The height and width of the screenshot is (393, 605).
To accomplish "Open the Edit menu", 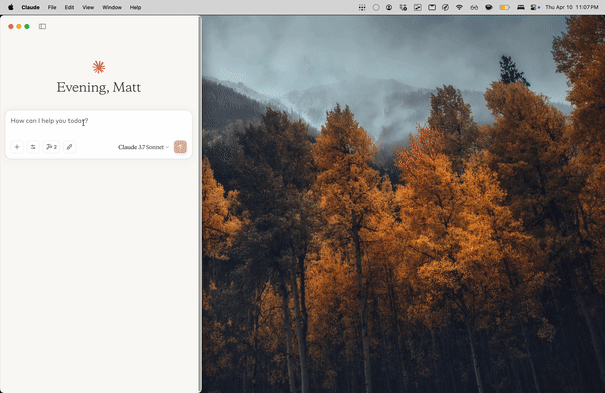I will coord(69,7).
